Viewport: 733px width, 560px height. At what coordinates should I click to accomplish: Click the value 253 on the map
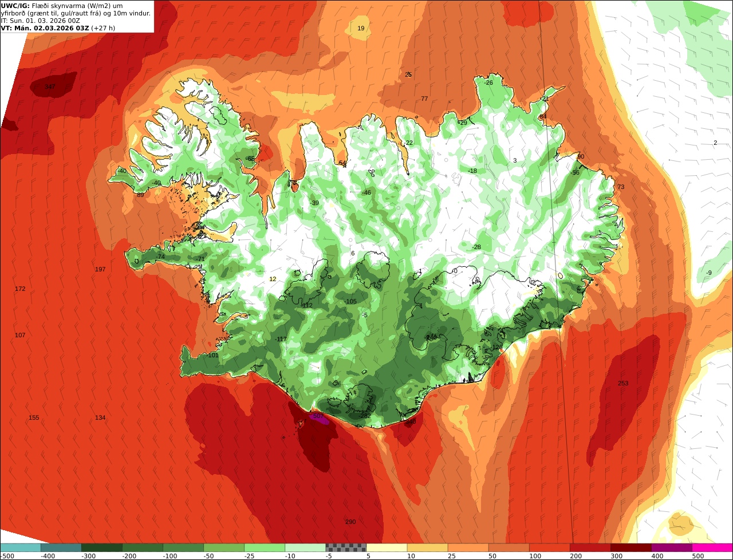(x=623, y=384)
